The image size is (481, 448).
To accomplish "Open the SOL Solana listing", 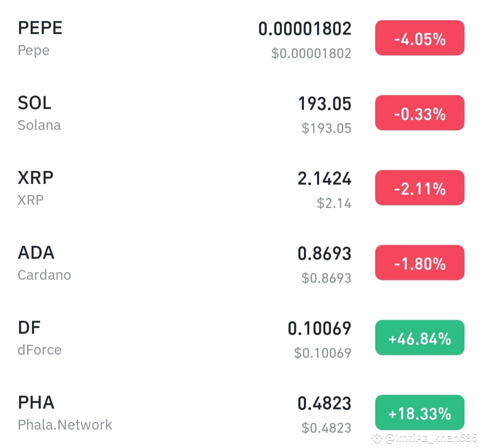I will pos(240,114).
